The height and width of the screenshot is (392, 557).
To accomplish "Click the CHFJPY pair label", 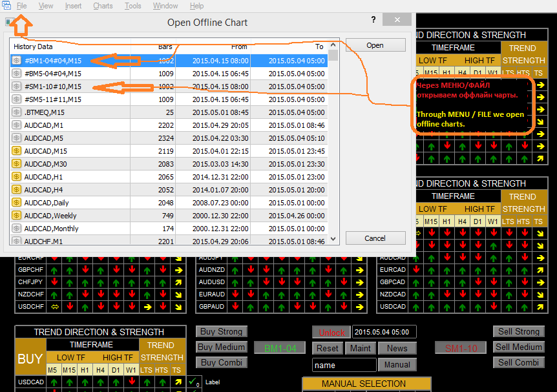I will click(x=30, y=282).
